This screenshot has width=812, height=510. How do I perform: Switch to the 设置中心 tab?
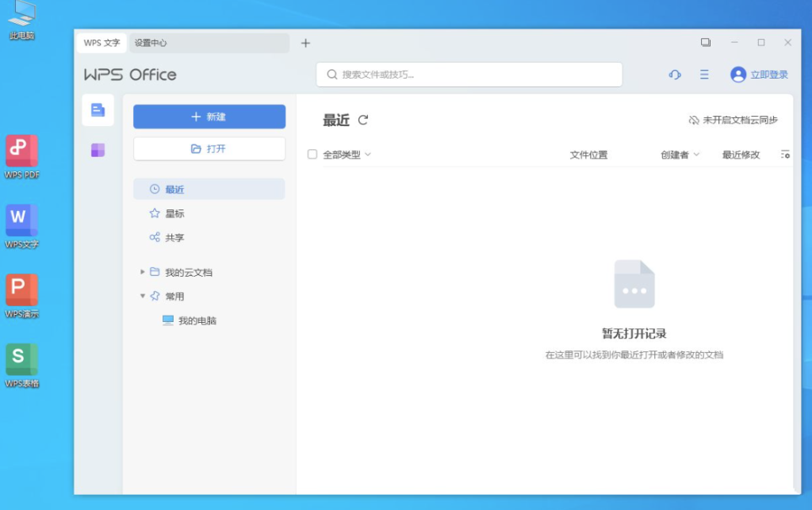click(x=209, y=43)
